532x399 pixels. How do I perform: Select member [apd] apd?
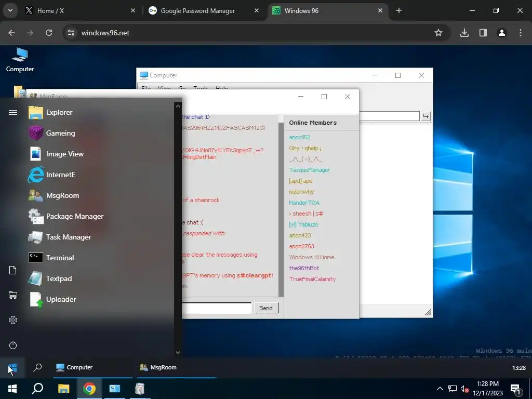[301, 181]
